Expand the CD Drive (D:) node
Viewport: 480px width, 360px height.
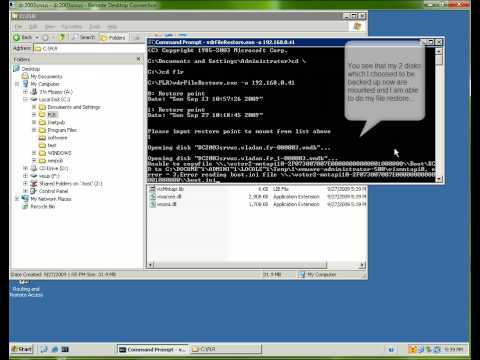point(25,168)
